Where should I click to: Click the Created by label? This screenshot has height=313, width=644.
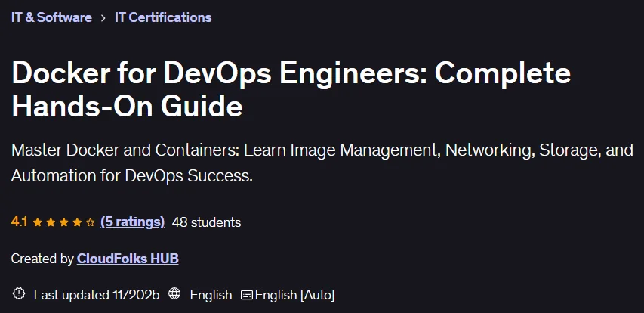[x=42, y=259]
